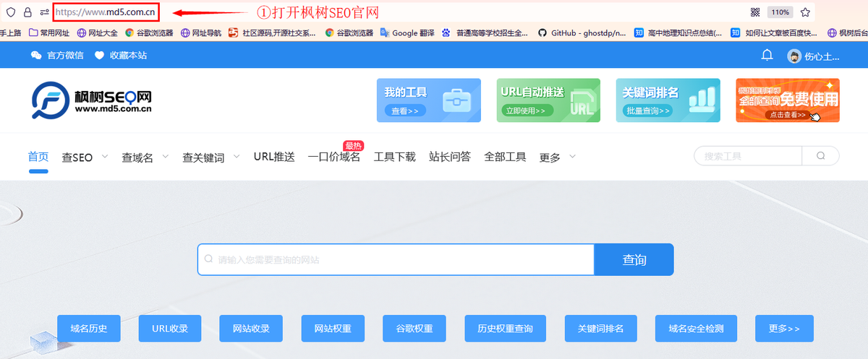Select the 首页 navigation tab
This screenshot has width=868, height=359.
38,157
